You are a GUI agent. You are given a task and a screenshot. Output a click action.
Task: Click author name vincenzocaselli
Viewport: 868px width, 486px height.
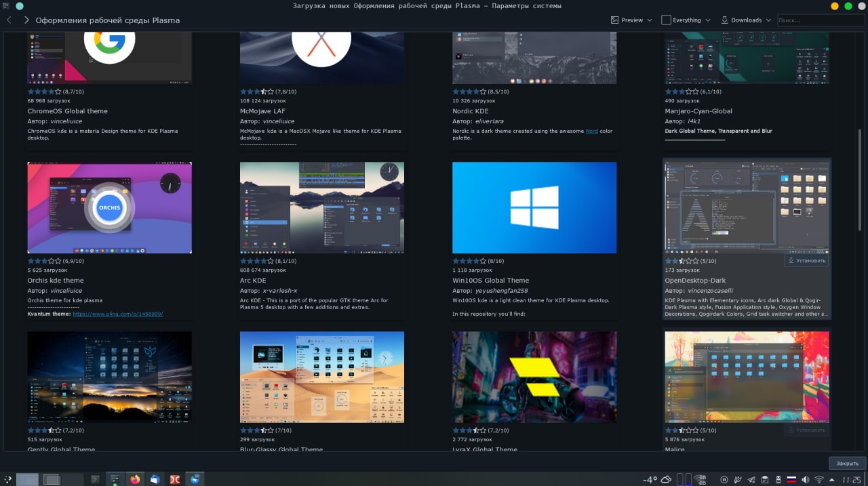711,290
